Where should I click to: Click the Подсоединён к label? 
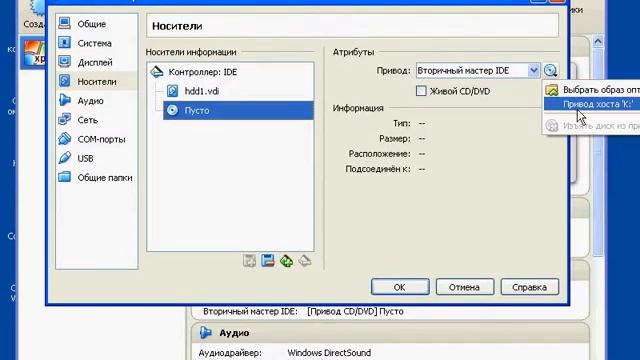click(378, 169)
